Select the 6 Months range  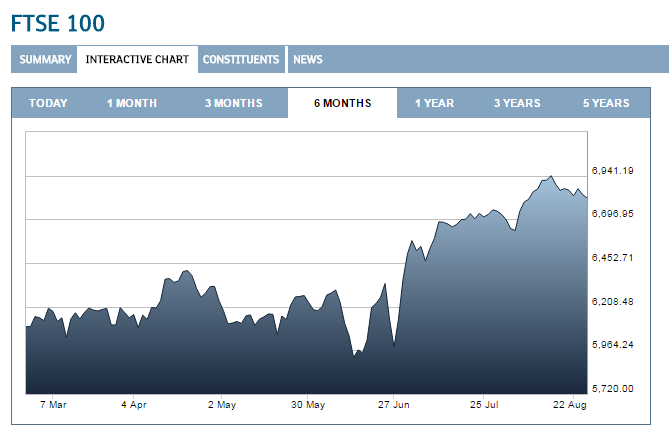click(x=343, y=103)
